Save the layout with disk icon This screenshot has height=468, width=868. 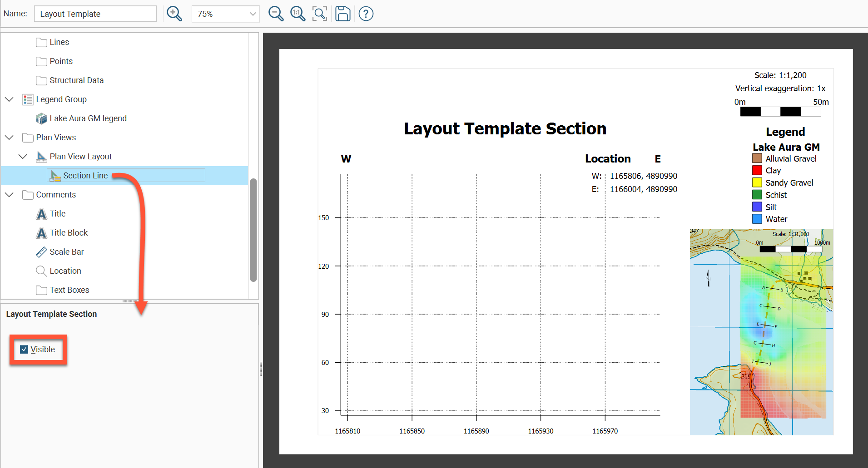point(342,14)
